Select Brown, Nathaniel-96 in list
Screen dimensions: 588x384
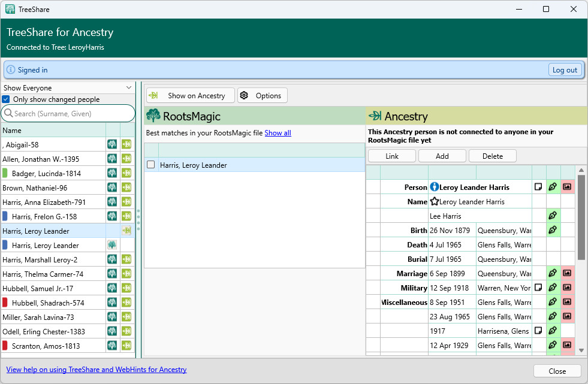click(x=35, y=188)
